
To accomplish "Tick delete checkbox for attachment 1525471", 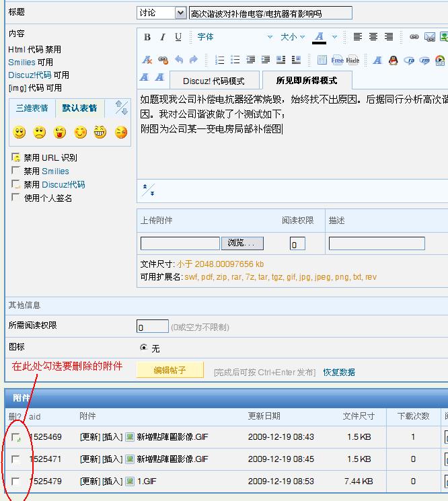I will coord(15,459).
